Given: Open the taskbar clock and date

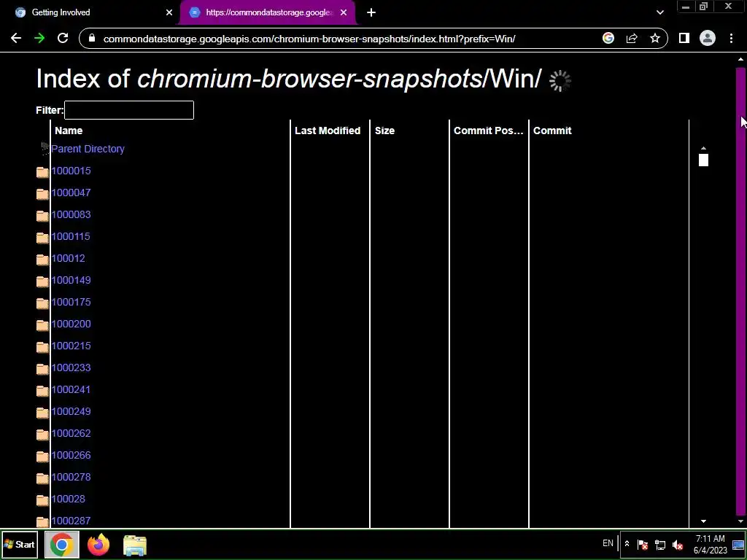Looking at the screenshot, I should pyautogui.click(x=711, y=545).
